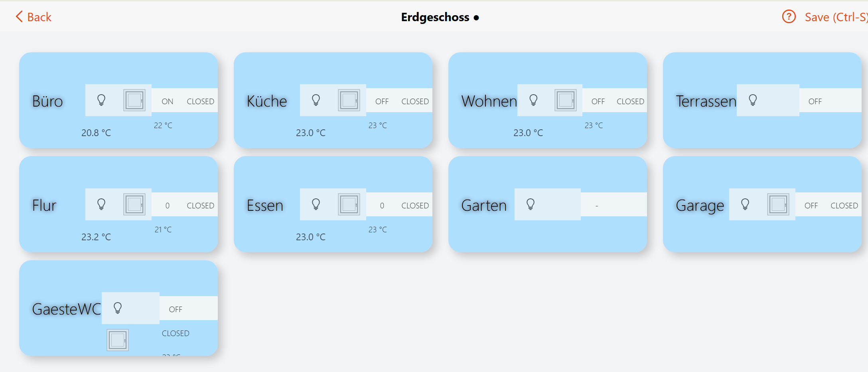Go back using the Back button
The width and height of the screenshot is (868, 372).
[x=34, y=17]
